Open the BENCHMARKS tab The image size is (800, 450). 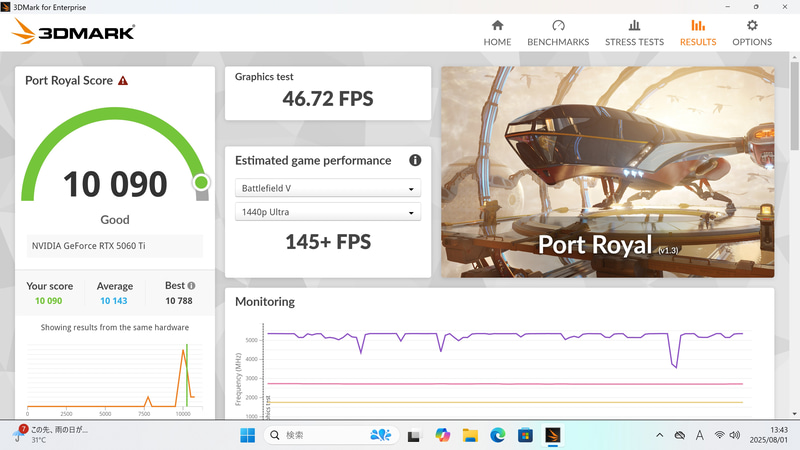pos(558,33)
